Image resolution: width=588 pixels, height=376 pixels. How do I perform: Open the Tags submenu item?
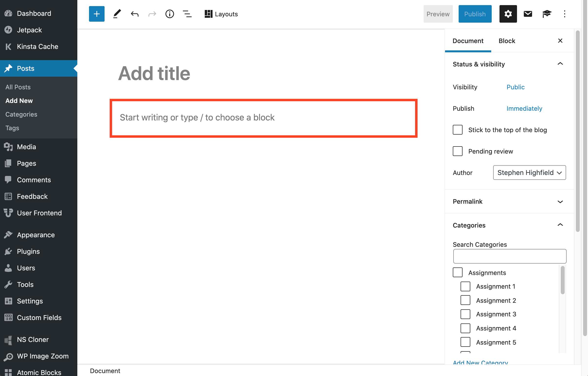coord(12,128)
